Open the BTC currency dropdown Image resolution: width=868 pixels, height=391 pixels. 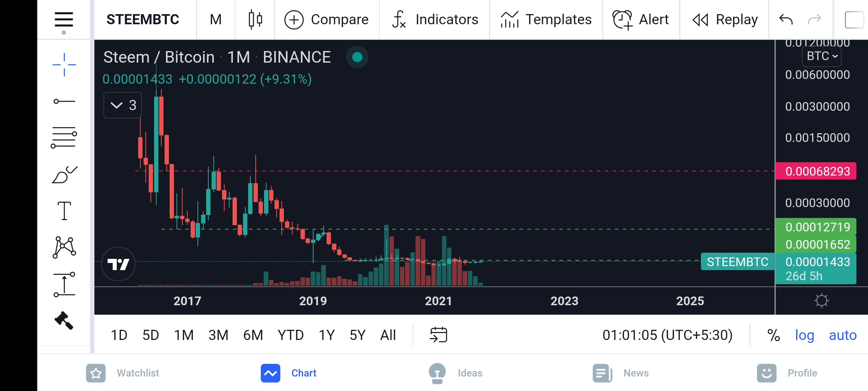coord(822,56)
